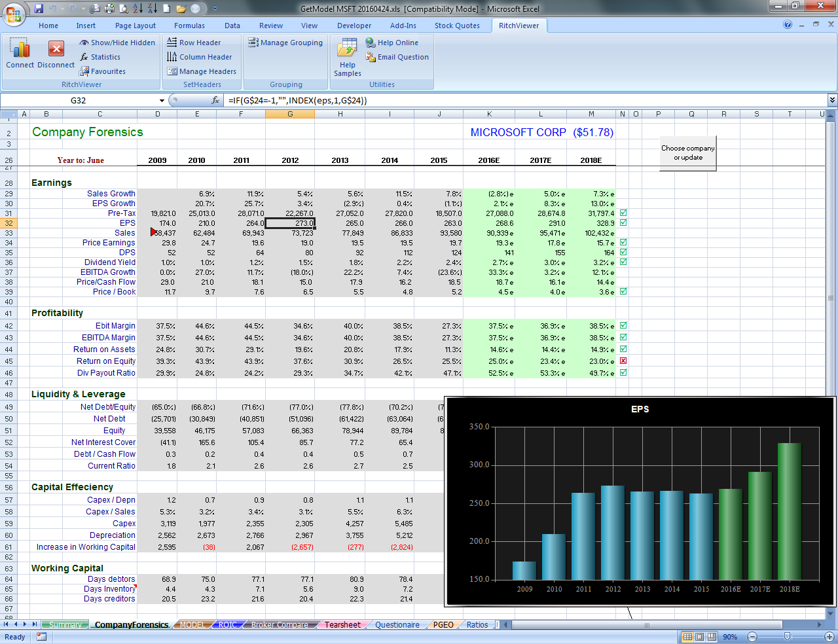The image size is (838, 644).
Task: Zoom out with minus button
Action: [752, 637]
